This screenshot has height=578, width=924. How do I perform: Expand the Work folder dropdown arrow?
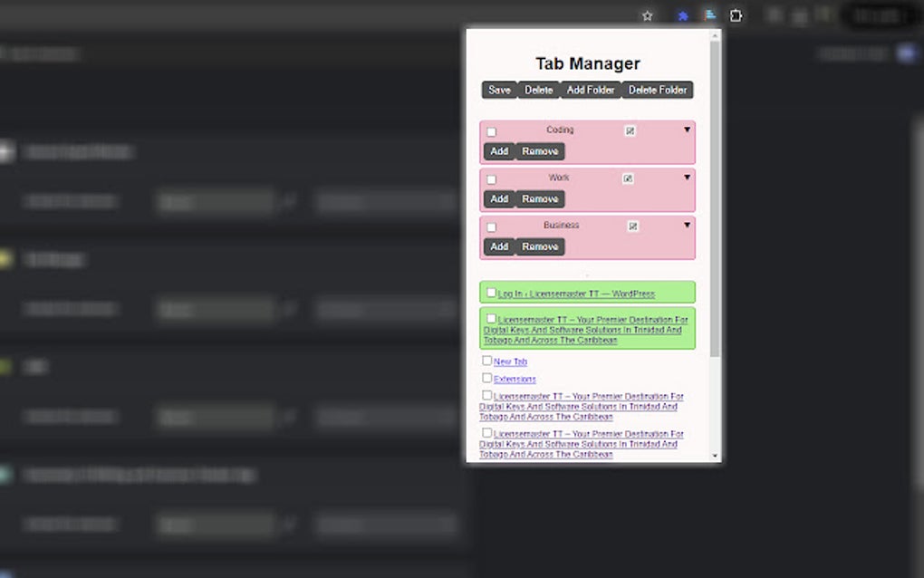[686, 176]
